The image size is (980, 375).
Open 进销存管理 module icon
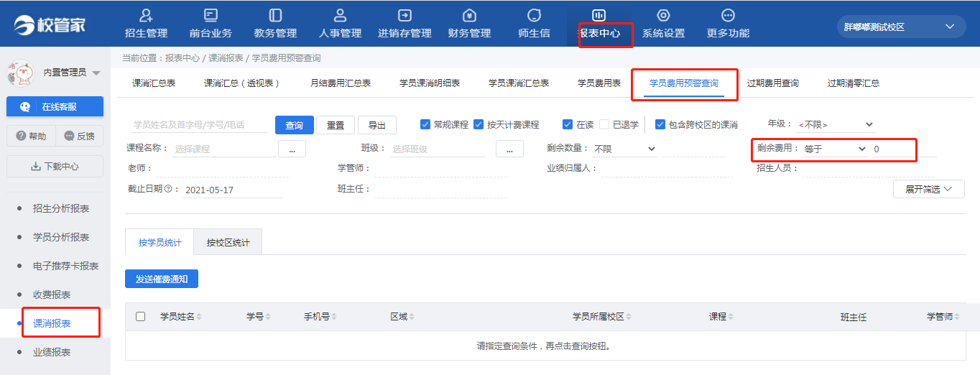pos(405,15)
